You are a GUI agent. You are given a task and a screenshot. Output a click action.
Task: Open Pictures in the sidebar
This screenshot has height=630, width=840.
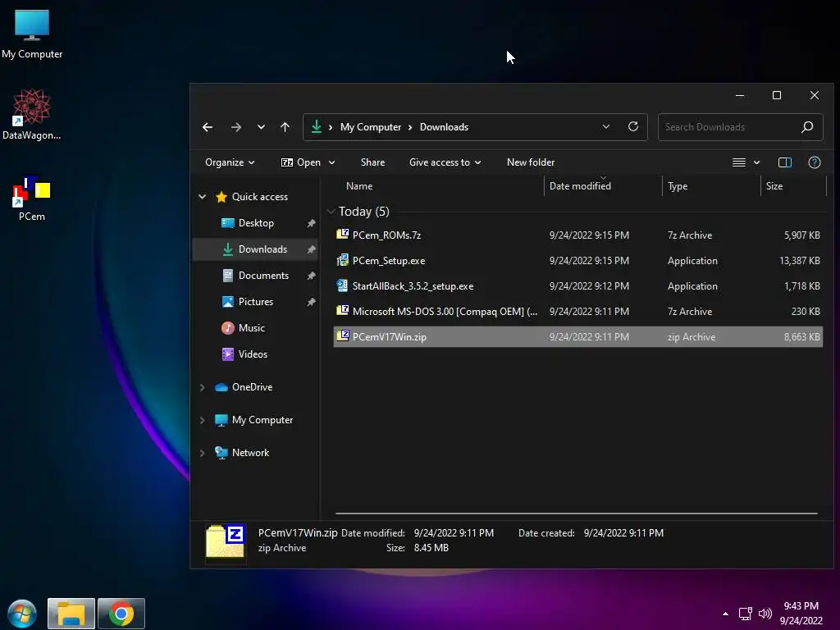256,302
